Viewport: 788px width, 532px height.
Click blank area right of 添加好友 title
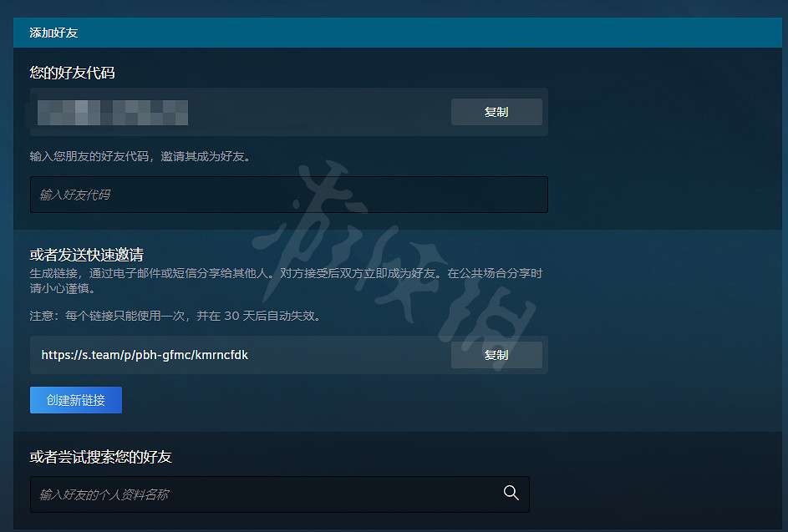pos(427,33)
